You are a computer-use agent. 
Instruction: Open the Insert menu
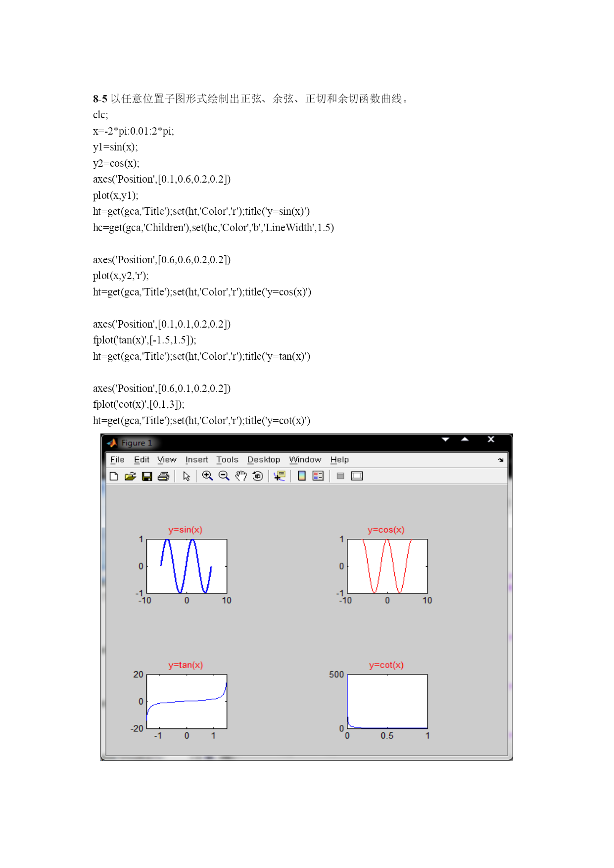tap(196, 460)
